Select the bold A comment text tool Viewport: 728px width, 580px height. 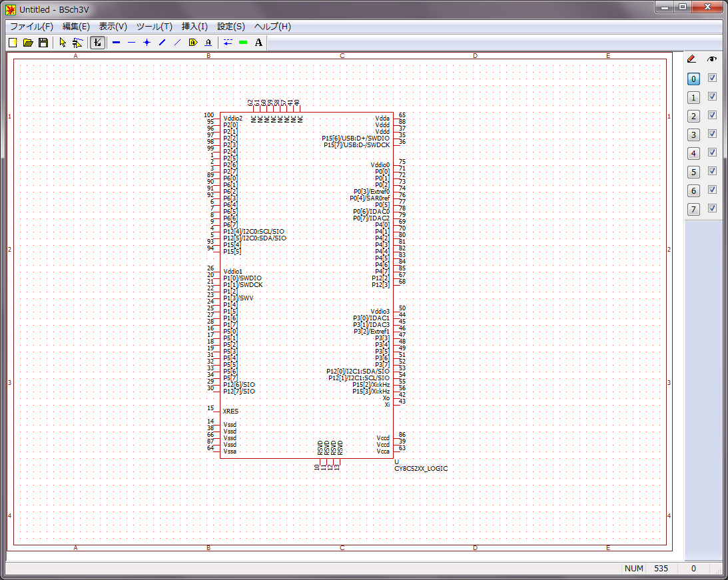[x=258, y=43]
